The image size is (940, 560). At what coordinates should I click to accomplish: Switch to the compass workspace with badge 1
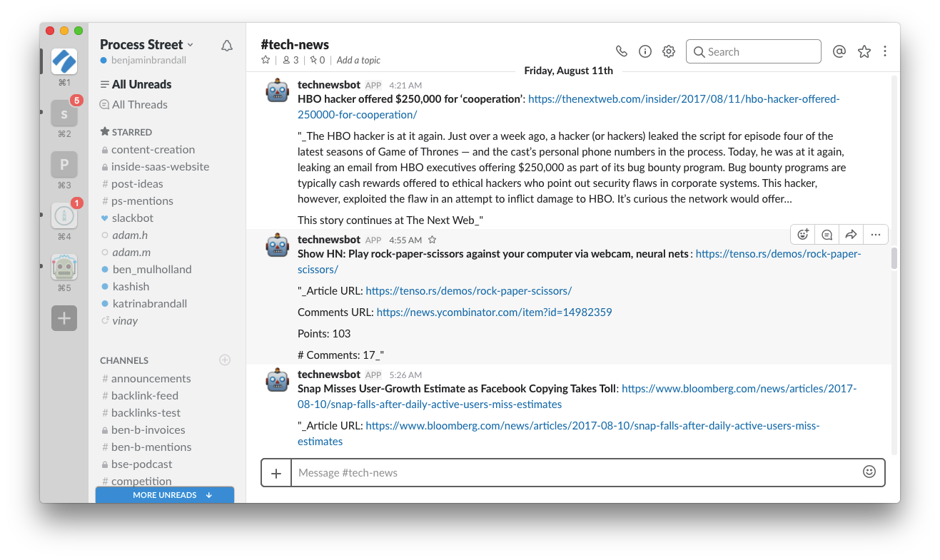click(x=64, y=215)
